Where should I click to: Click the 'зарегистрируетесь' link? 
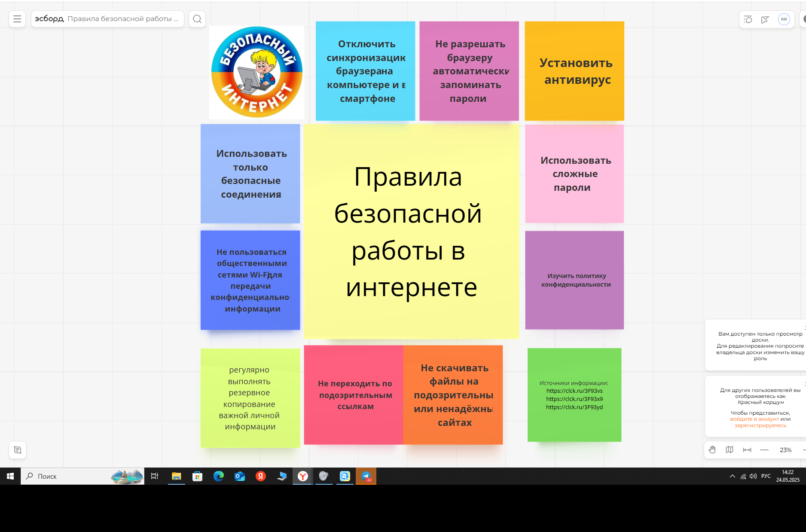pos(760,425)
